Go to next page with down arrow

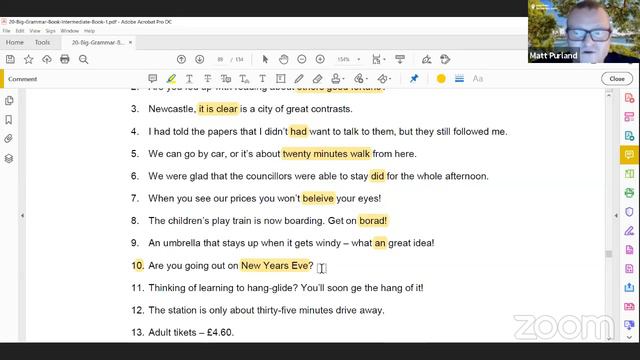pyautogui.click(x=200, y=59)
